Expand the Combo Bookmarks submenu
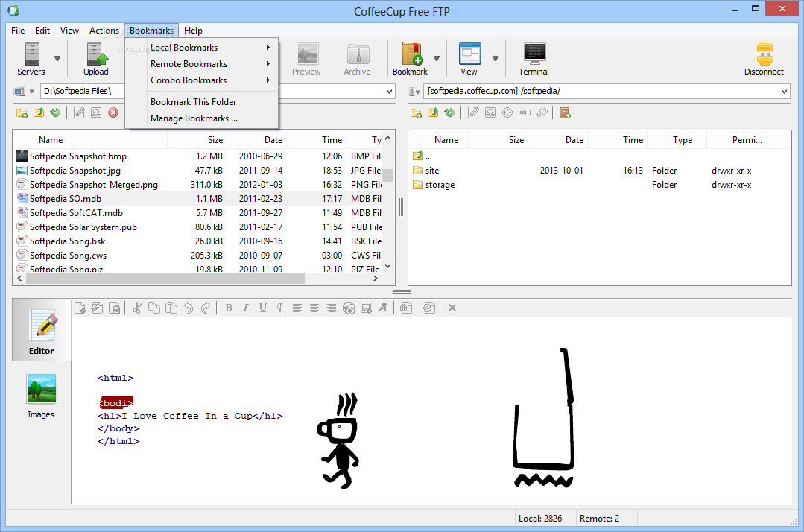 [201, 80]
